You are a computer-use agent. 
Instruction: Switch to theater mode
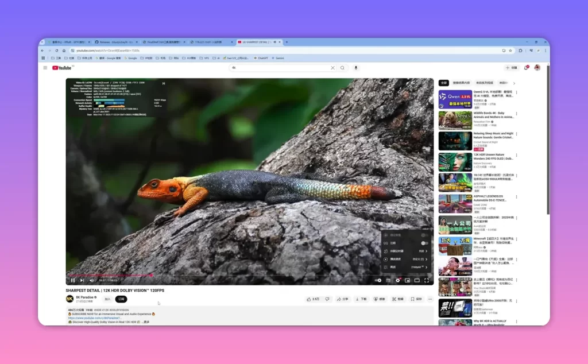417,280
